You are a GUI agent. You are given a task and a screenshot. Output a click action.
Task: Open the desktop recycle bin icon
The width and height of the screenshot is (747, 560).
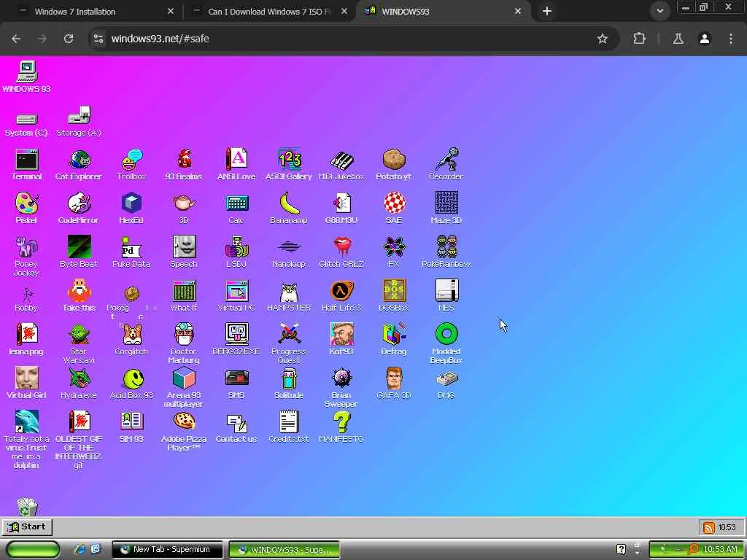pyautogui.click(x=27, y=507)
